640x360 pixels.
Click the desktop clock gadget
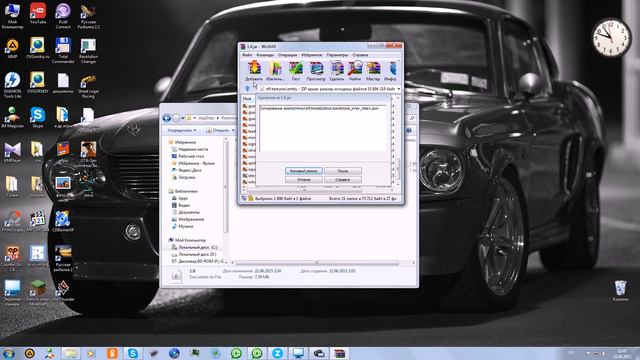point(611,38)
